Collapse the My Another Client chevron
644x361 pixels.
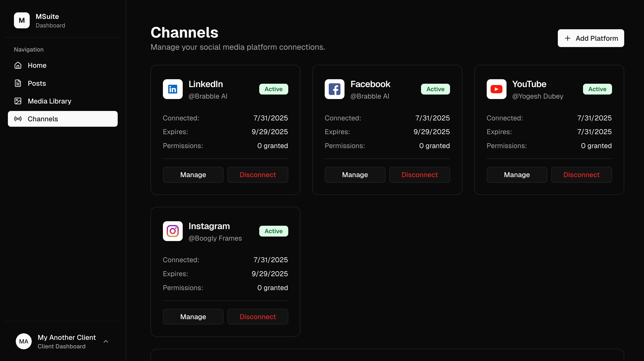click(106, 341)
